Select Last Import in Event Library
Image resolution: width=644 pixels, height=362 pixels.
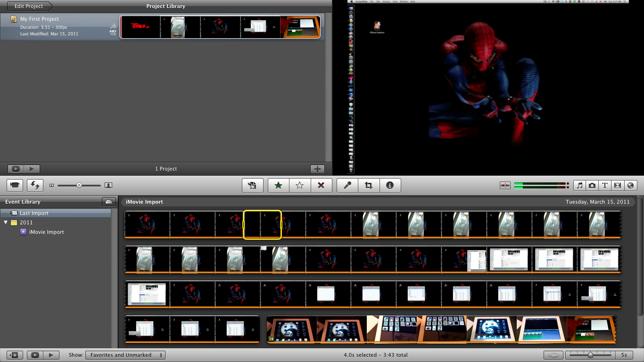click(55, 213)
